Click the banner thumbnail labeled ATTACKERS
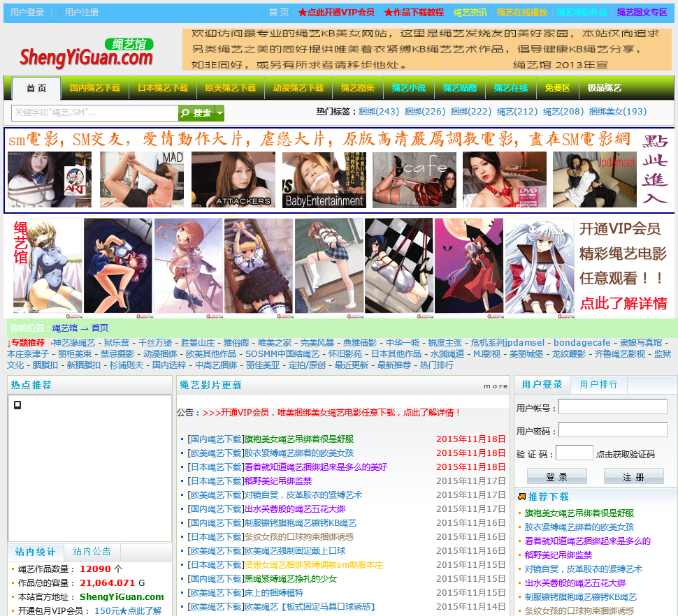The height and width of the screenshot is (616, 678). pyautogui.click(x=233, y=179)
